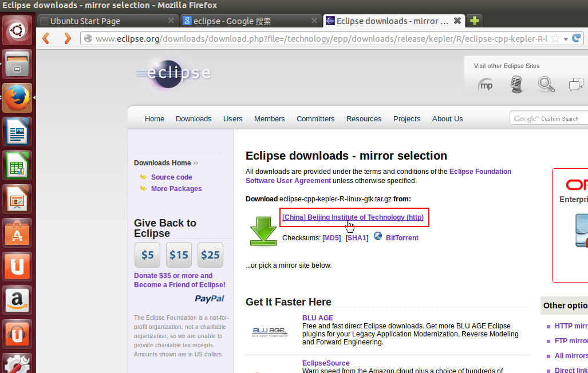Screen dimensions: 588x373
Task: Open Amazon launcher icon
Action: coord(17,300)
